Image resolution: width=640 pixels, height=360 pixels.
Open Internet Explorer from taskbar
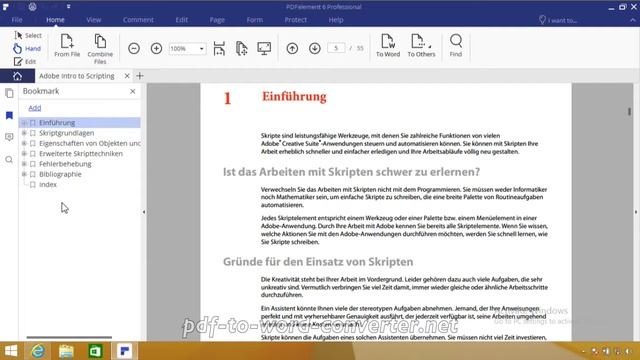click(x=38, y=351)
